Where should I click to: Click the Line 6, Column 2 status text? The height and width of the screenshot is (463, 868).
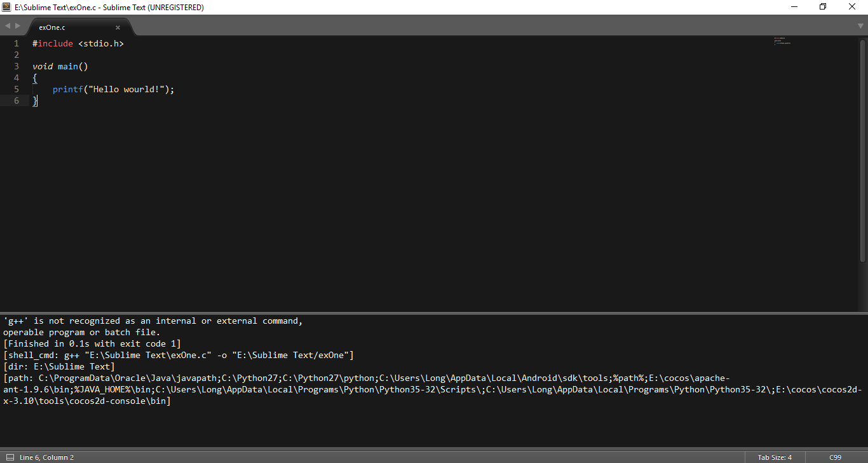(x=46, y=457)
